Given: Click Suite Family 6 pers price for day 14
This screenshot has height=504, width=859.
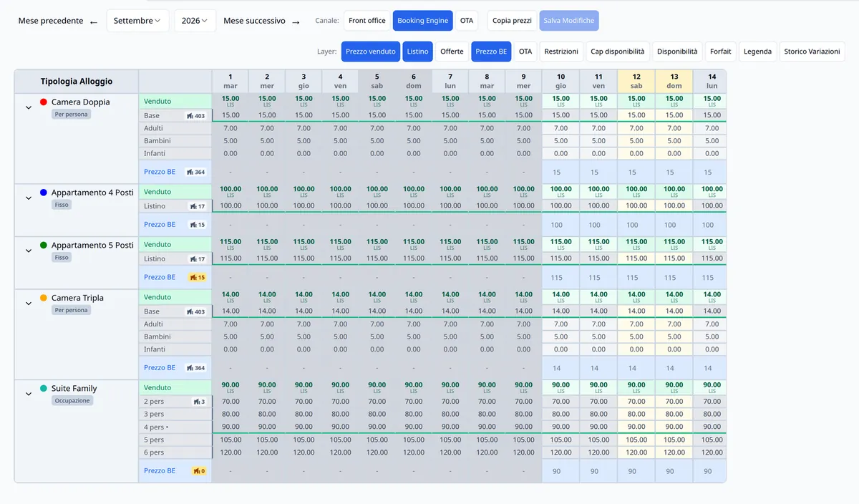Looking at the screenshot, I should point(712,452).
